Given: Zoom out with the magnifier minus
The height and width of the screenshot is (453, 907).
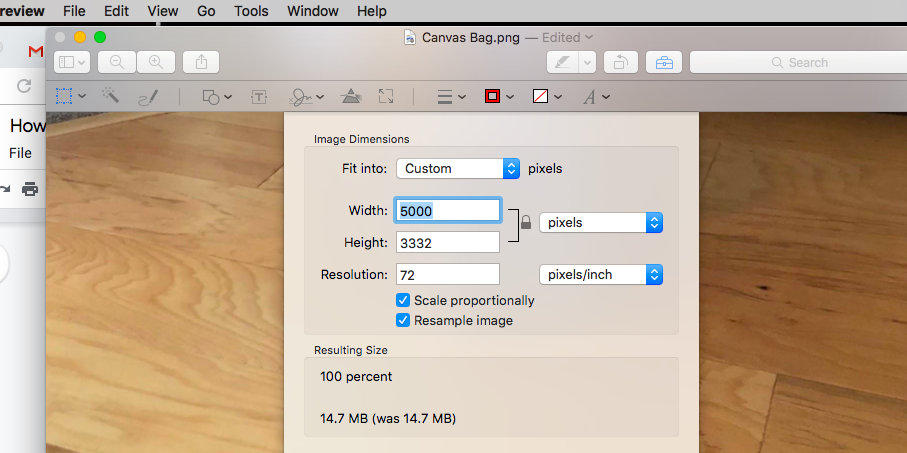Looking at the screenshot, I should click(x=117, y=62).
